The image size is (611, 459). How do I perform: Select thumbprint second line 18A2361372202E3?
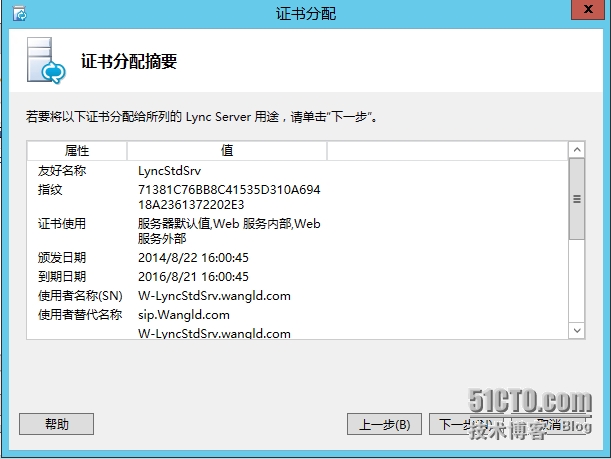point(191,205)
